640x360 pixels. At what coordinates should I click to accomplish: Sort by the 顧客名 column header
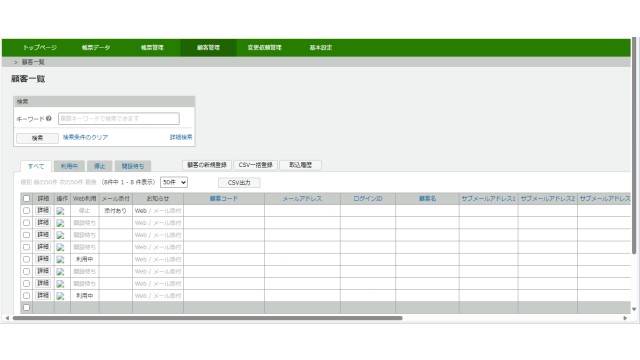[x=427, y=199]
